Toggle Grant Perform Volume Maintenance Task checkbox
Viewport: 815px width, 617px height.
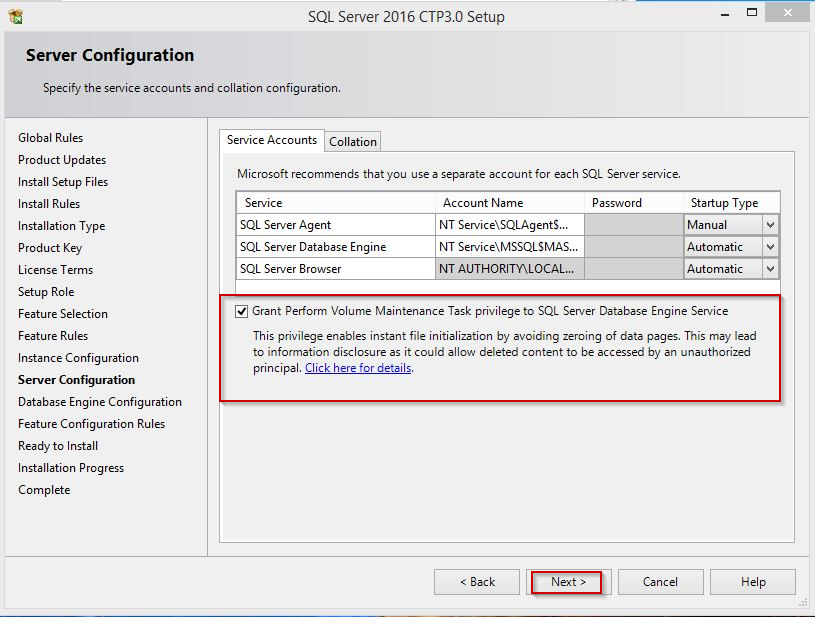click(x=241, y=311)
